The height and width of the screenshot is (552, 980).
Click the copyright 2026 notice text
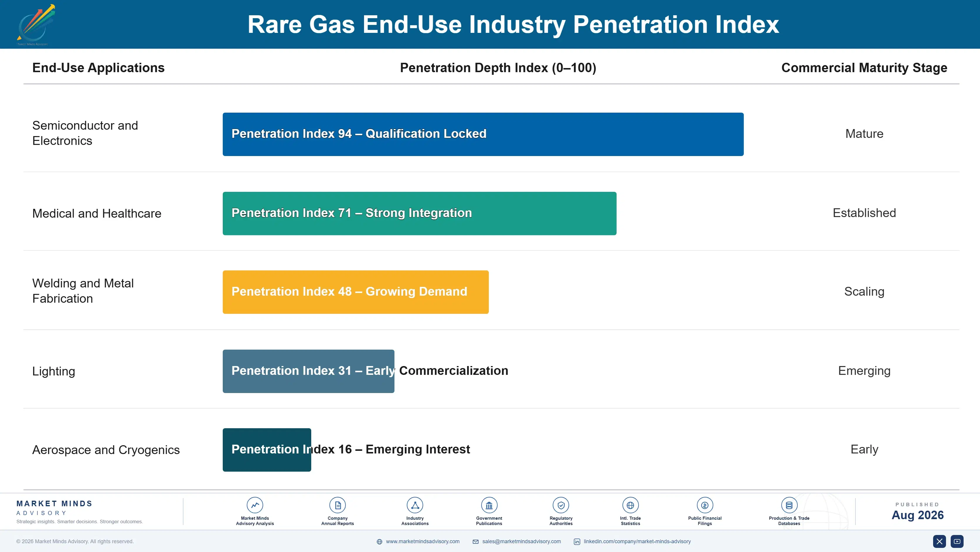click(75, 541)
